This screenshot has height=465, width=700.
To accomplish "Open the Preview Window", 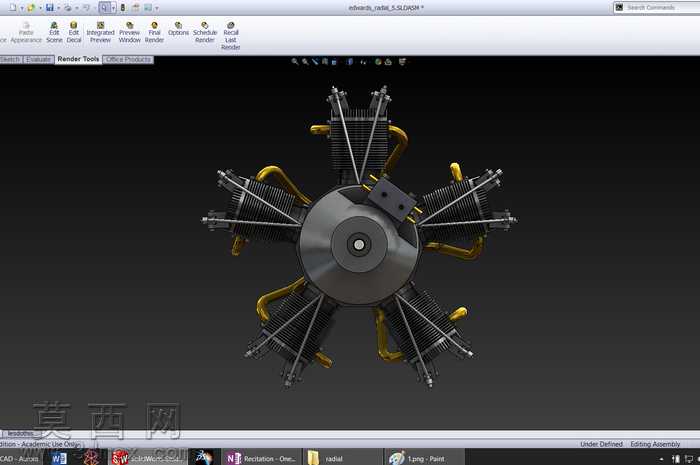I will point(129,33).
